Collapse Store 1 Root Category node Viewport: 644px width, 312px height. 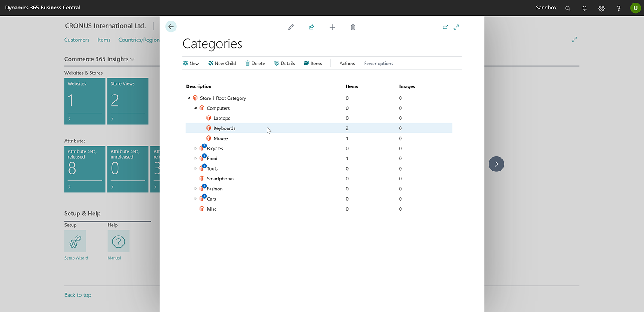pyautogui.click(x=189, y=98)
